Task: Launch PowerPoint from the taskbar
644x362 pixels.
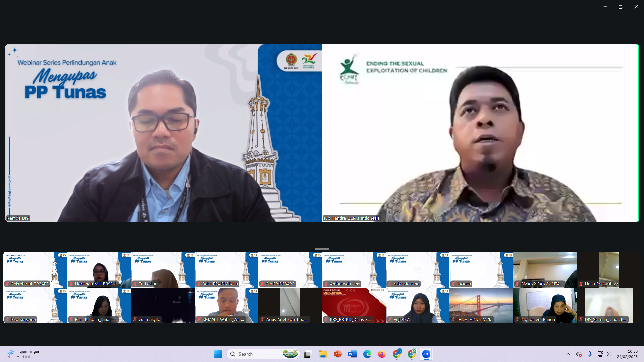Action: [x=337, y=354]
